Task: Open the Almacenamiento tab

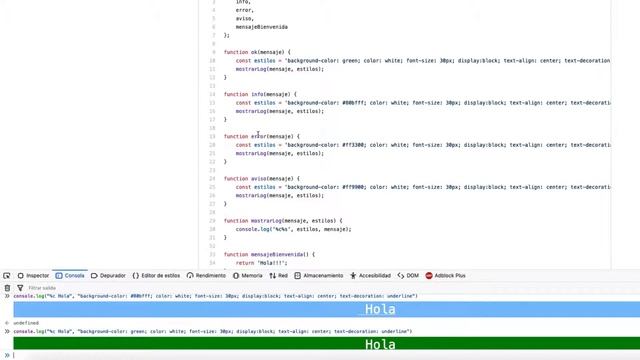Action: coord(319,276)
